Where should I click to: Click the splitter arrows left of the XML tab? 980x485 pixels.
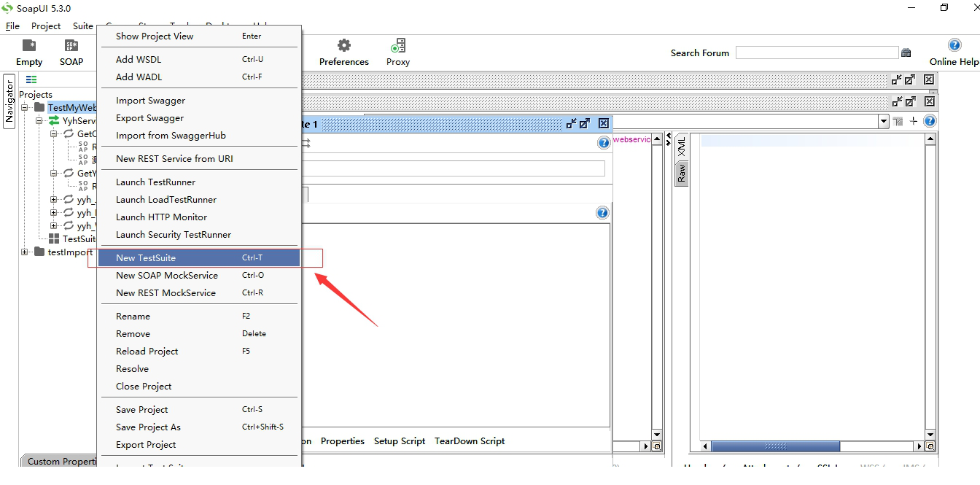coord(669,139)
